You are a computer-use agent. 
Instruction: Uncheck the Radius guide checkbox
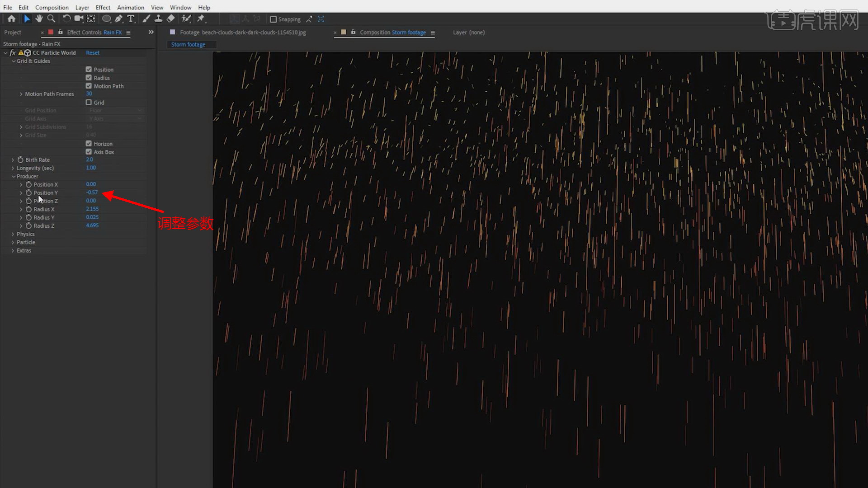[x=89, y=78]
